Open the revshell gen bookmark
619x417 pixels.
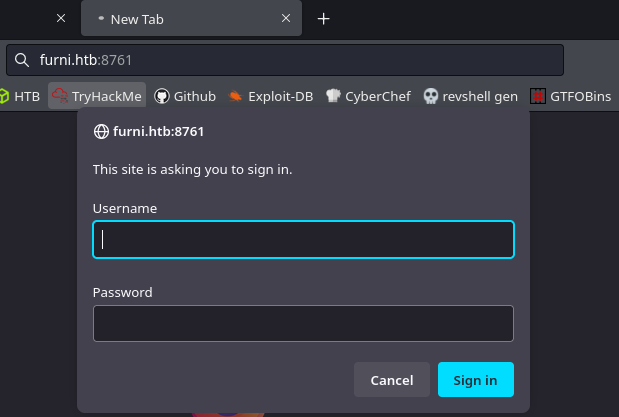pos(471,96)
